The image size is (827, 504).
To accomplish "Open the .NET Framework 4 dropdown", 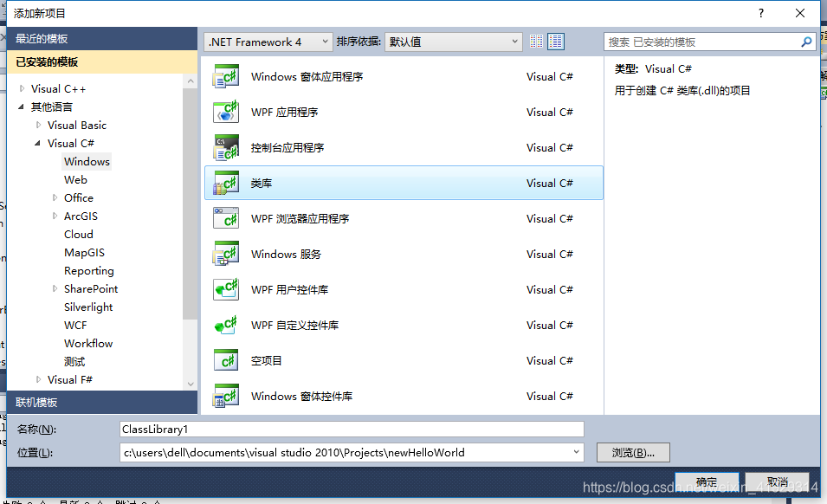I will pos(268,42).
